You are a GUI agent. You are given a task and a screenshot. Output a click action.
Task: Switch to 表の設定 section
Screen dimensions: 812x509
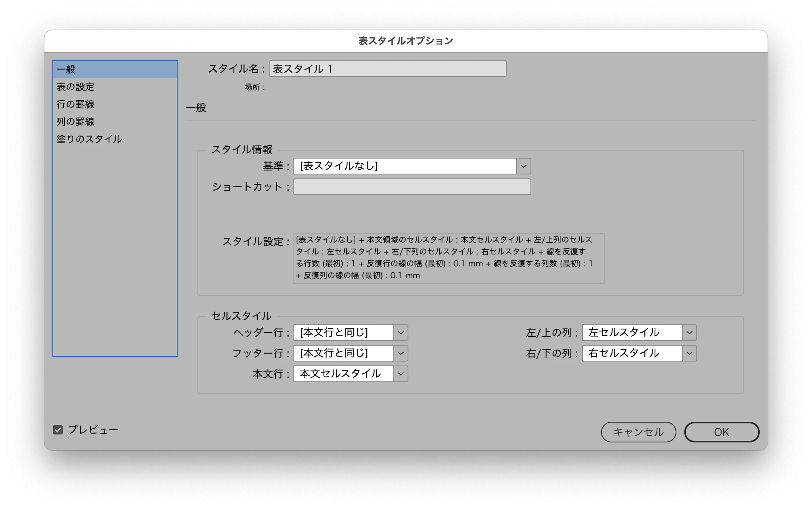coord(75,87)
